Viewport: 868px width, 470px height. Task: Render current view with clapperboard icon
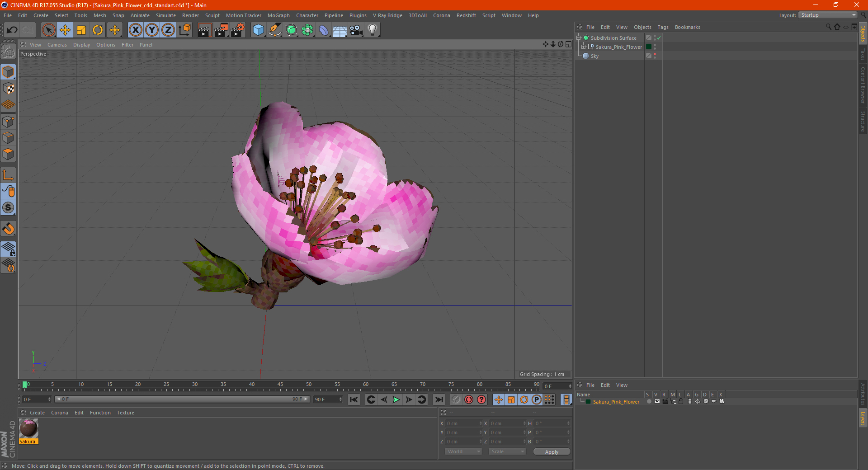click(x=204, y=30)
